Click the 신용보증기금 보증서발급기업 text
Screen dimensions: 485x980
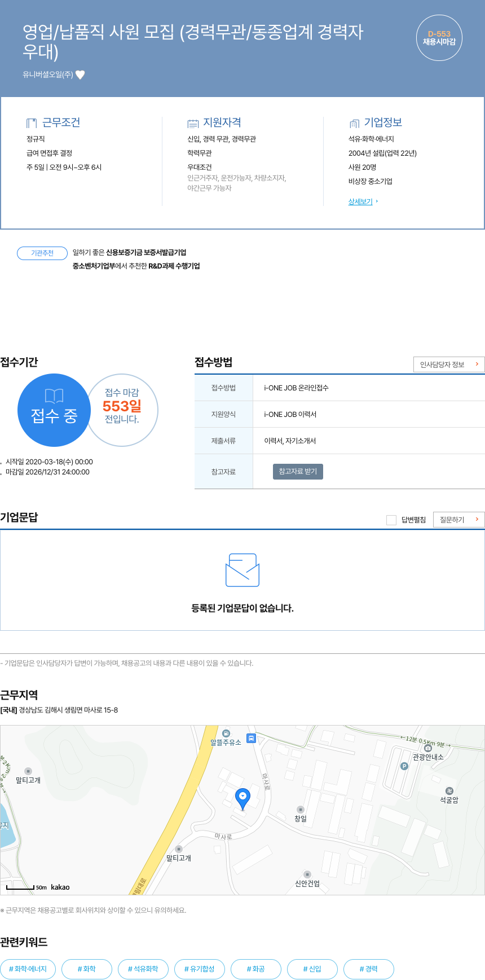tap(146, 252)
